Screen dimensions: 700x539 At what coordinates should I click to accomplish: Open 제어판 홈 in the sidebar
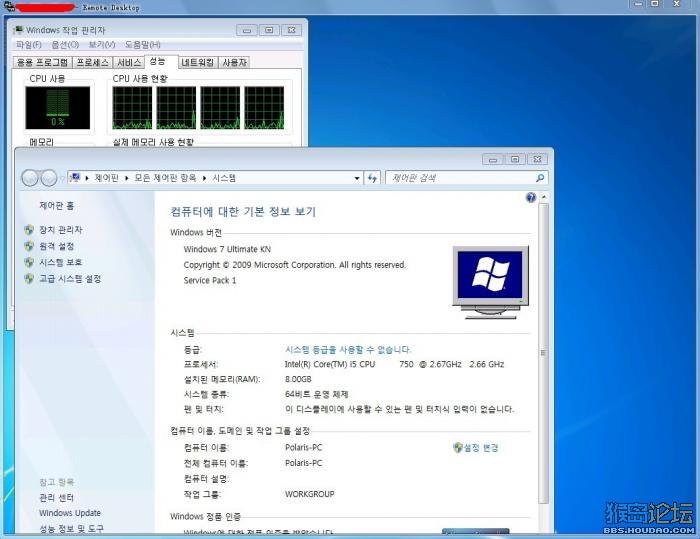(x=57, y=206)
